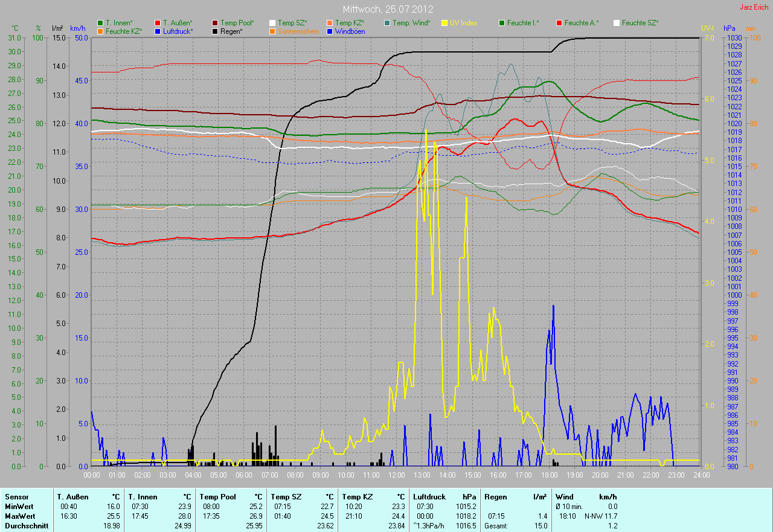Click the green swatch next to T. Innen*
Viewport: 773px width, 532px height.
(100, 23)
